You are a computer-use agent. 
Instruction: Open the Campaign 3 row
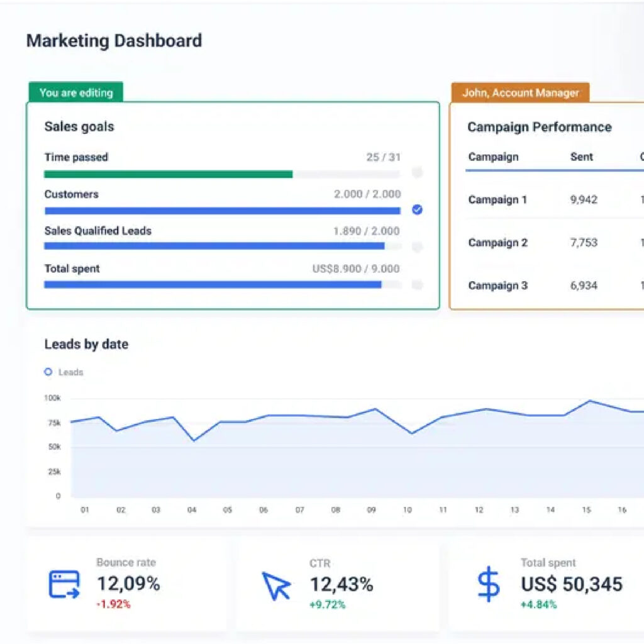pos(497,286)
